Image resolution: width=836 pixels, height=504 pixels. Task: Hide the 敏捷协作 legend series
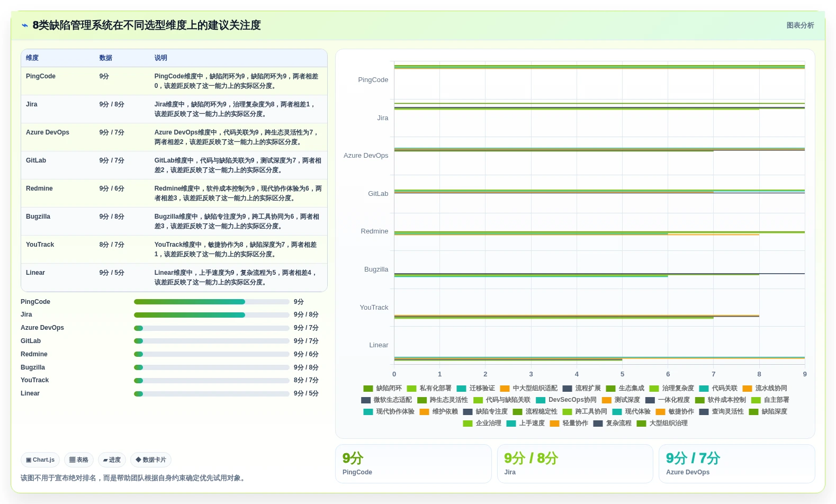(675, 412)
